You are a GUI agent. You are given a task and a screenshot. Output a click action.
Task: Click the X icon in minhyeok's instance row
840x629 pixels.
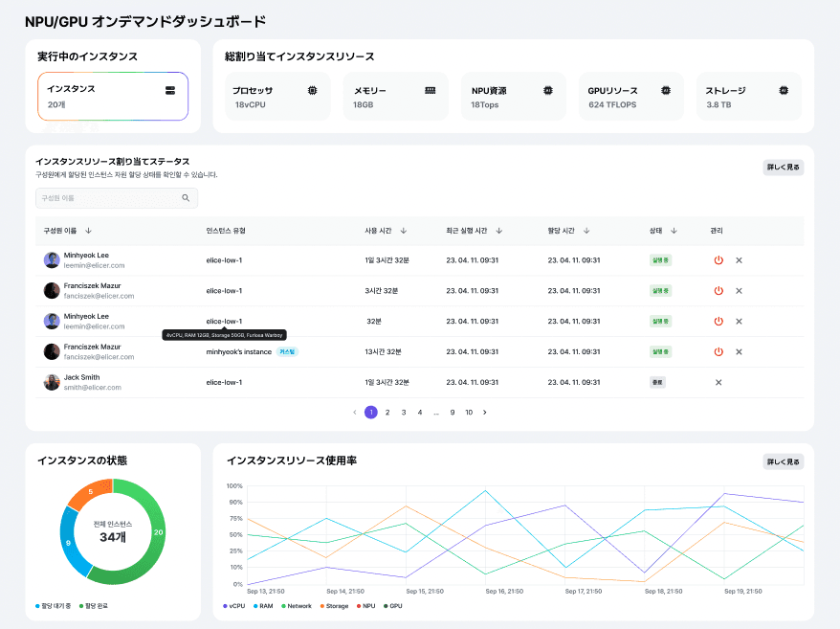coord(739,352)
